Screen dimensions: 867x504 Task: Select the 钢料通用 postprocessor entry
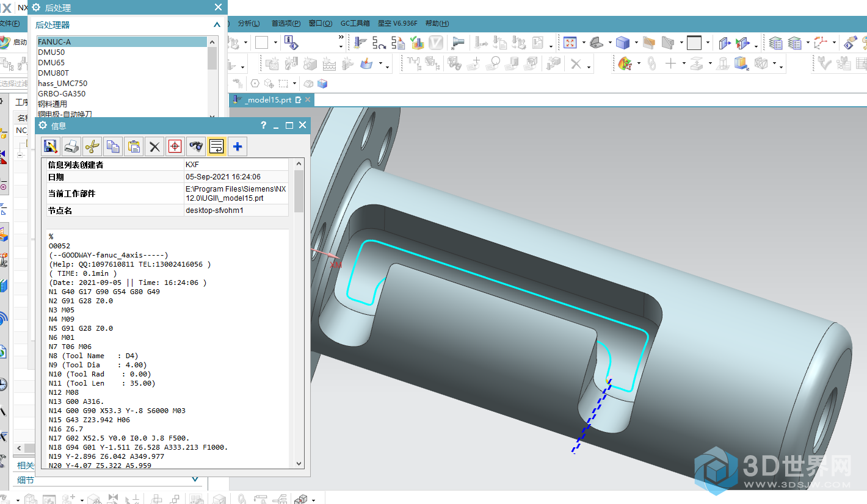click(122, 104)
